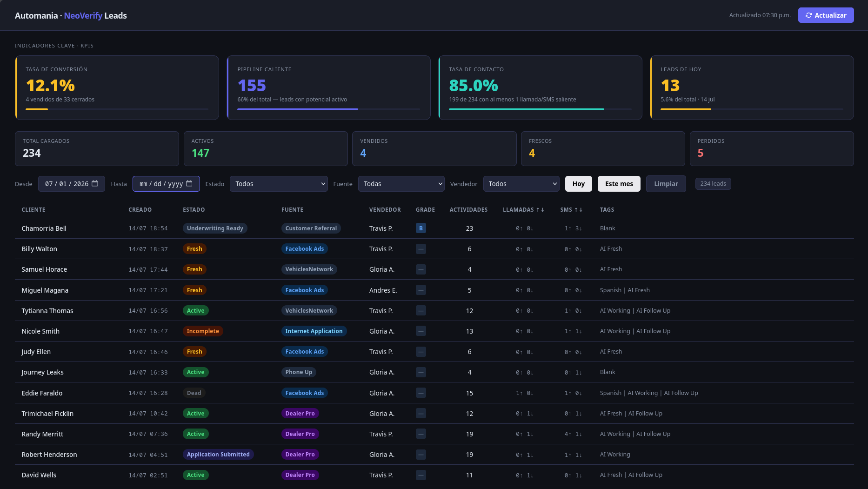Filter leads with the Hoy button
The height and width of the screenshot is (489, 868).
coord(579,184)
